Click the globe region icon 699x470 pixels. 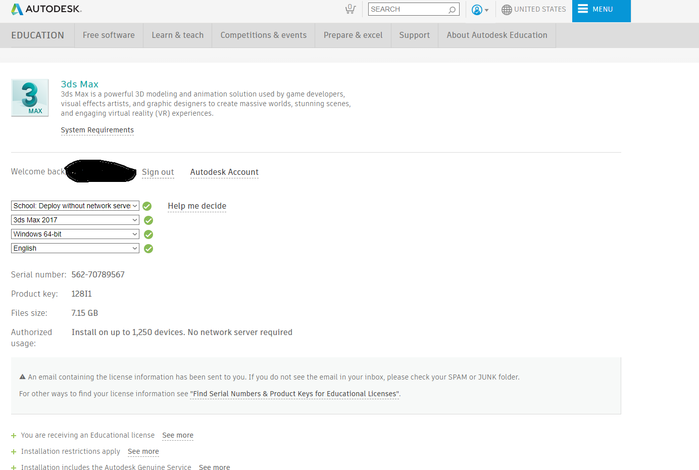(x=506, y=9)
